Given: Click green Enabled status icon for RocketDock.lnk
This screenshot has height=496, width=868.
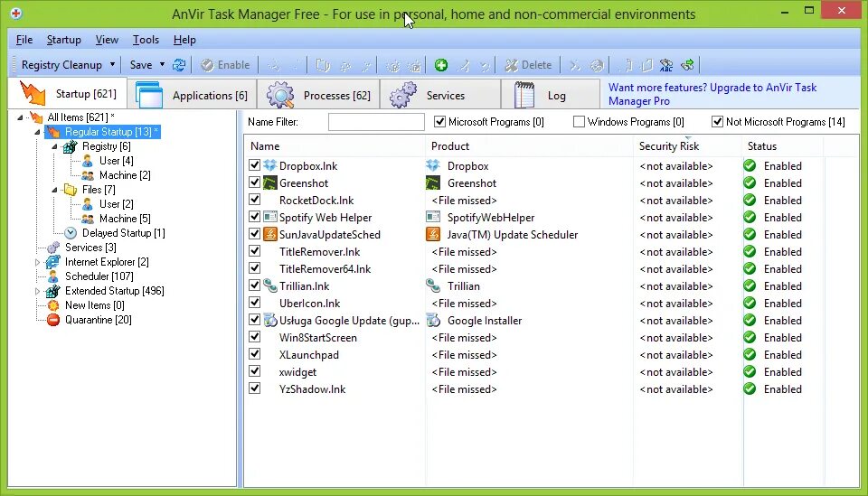Looking at the screenshot, I should pyautogui.click(x=750, y=200).
